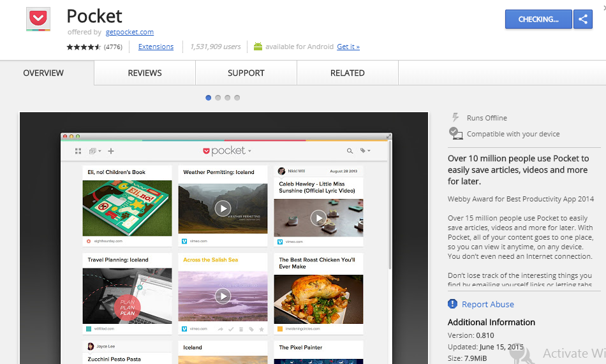Click the Pocket app logo icon

tap(38, 18)
